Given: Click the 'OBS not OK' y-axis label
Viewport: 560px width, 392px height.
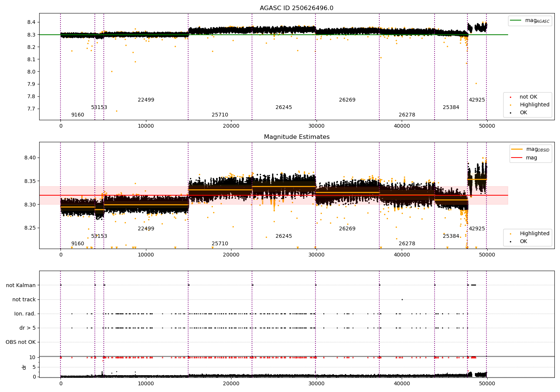Looking at the screenshot, I should tap(21, 342).
